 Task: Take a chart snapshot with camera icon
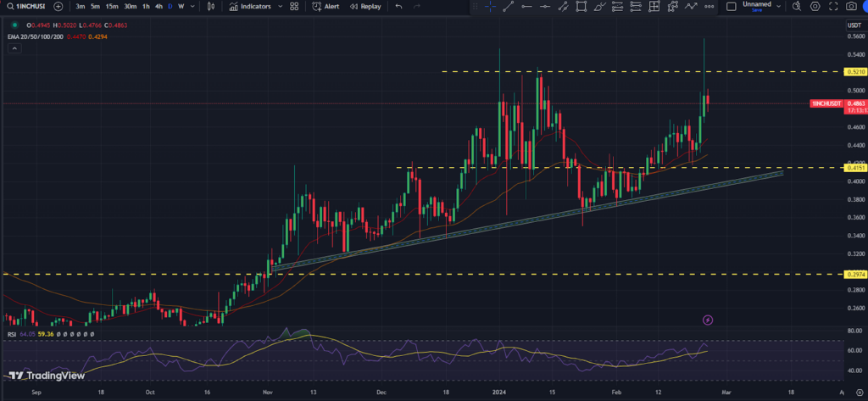tap(851, 7)
